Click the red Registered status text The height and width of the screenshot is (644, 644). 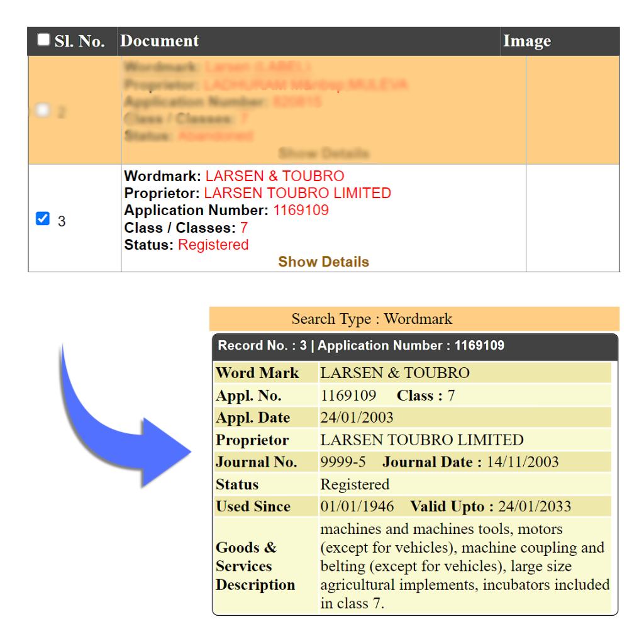point(213,245)
